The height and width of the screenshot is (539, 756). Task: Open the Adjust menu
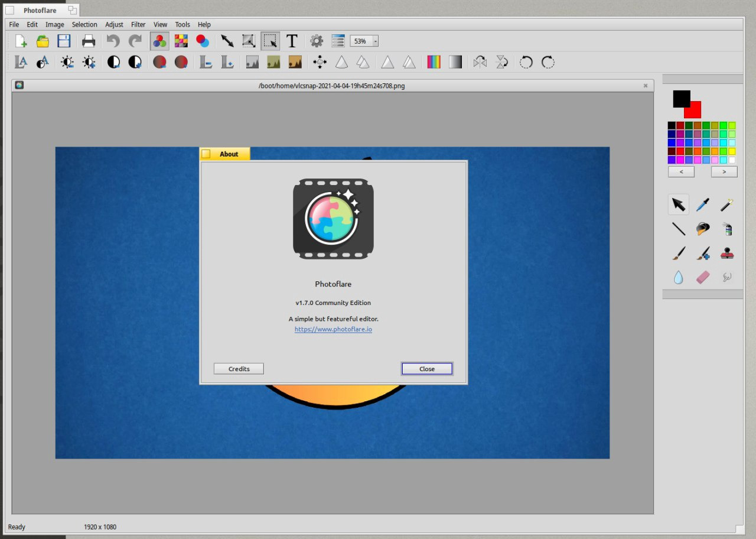click(114, 24)
